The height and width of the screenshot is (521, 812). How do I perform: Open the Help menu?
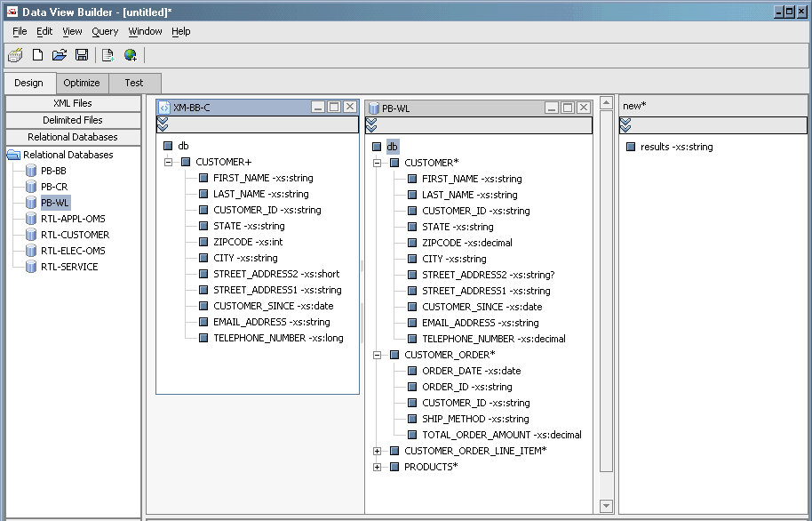pos(180,31)
